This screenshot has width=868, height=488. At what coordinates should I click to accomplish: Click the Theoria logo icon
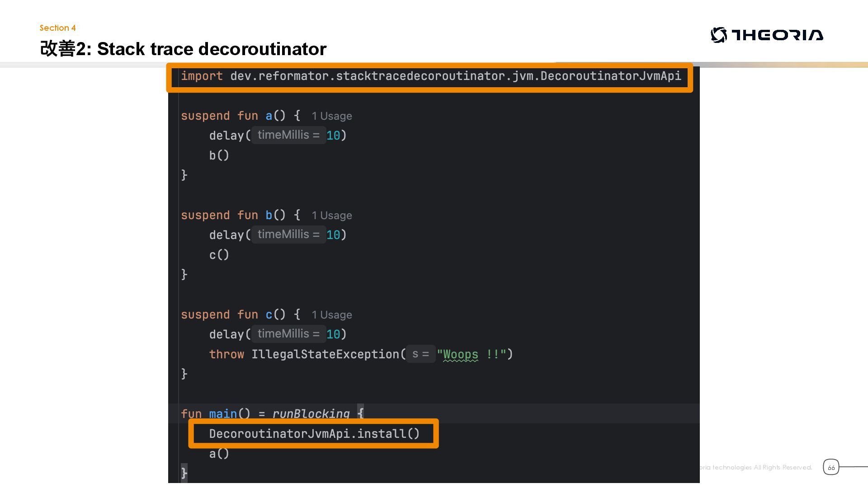(719, 35)
